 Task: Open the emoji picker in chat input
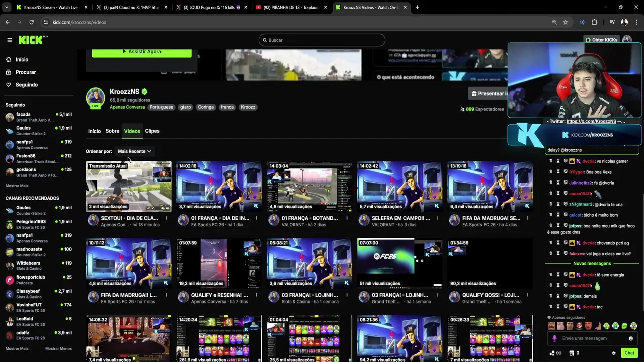[x=631, y=338]
